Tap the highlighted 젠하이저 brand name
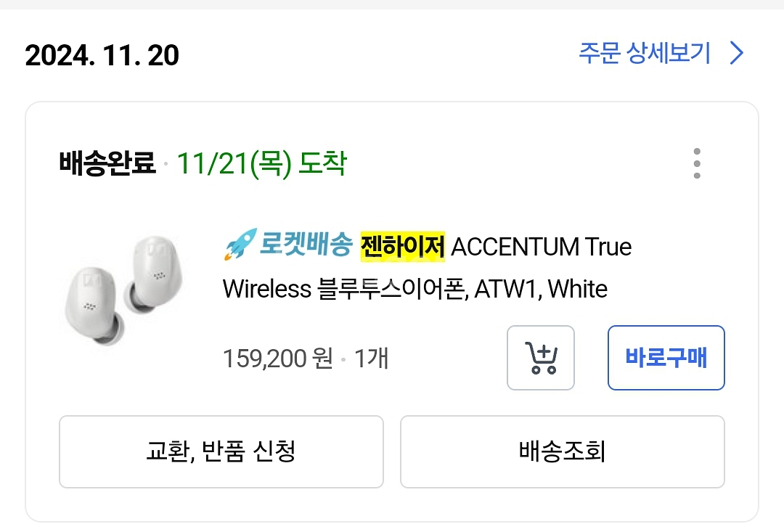Viewport: 784px width, 532px height. pos(402,247)
